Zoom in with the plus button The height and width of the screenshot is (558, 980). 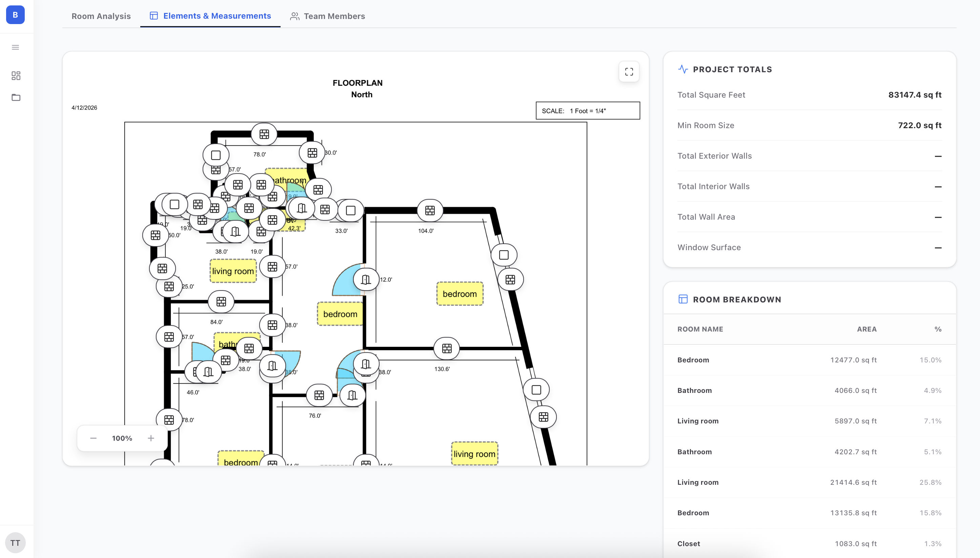151,438
